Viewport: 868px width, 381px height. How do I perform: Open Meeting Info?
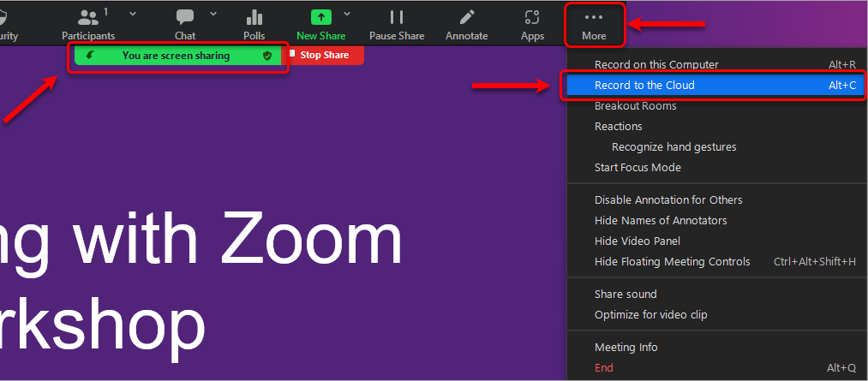click(717, 348)
